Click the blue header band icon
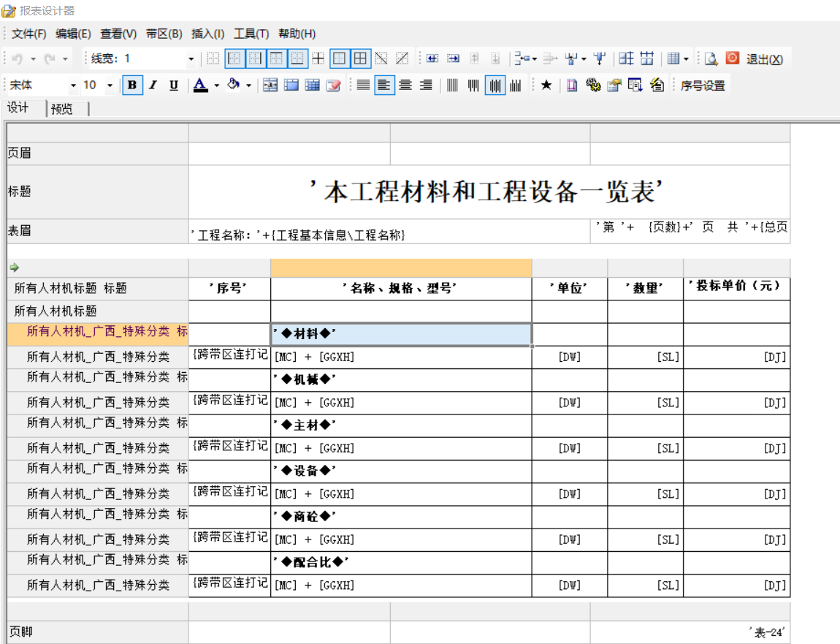This screenshot has height=644, width=840. [291, 86]
